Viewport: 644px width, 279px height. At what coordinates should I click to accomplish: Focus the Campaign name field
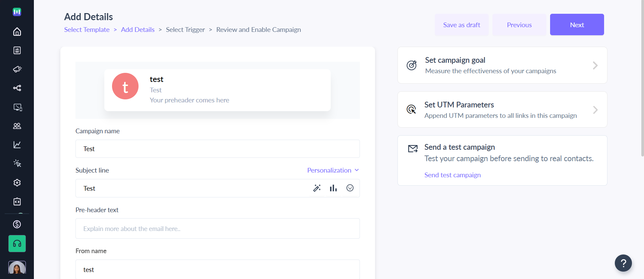coord(218,149)
